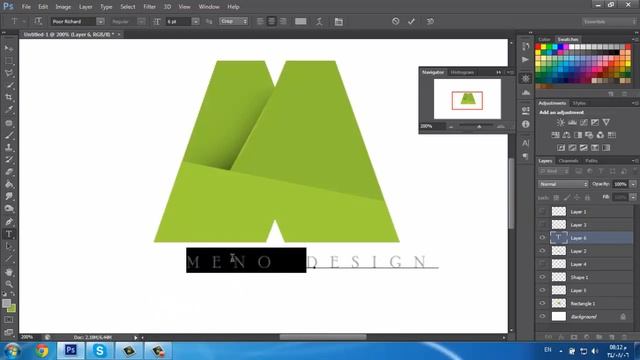
Task: Open the Warp Text dialog
Action: pyautogui.click(x=319, y=21)
